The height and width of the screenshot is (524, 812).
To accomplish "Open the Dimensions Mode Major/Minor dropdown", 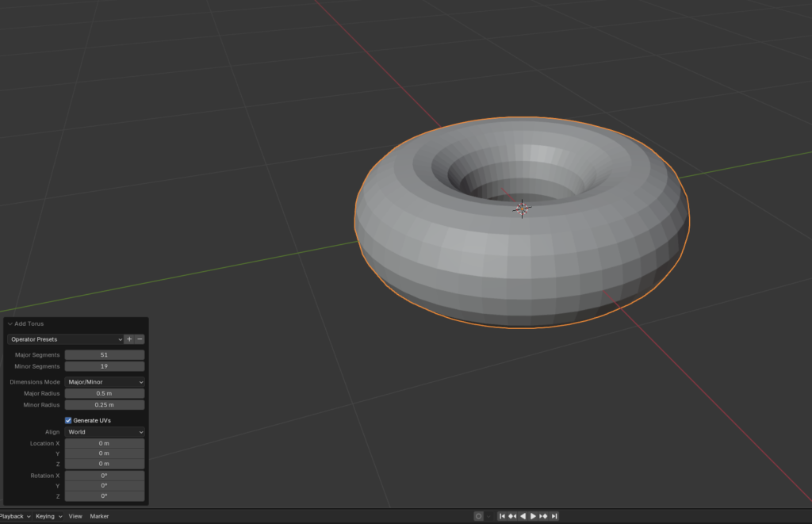I will 105,382.
